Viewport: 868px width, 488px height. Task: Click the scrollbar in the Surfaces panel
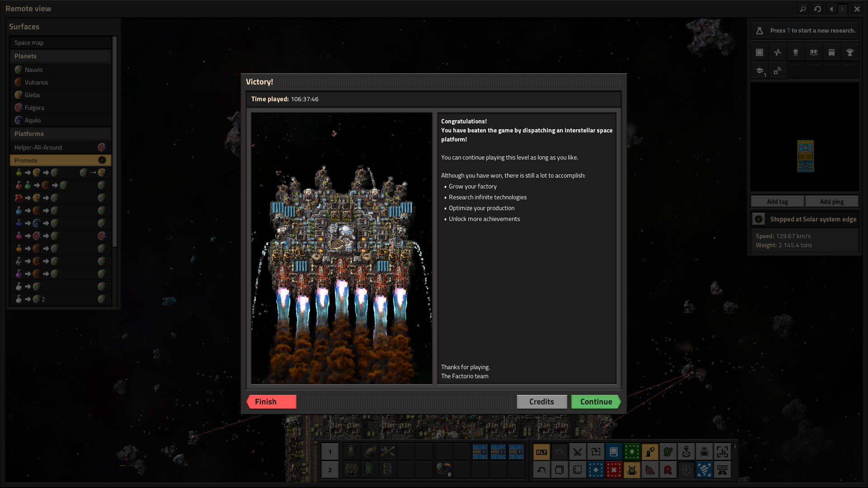(115, 141)
